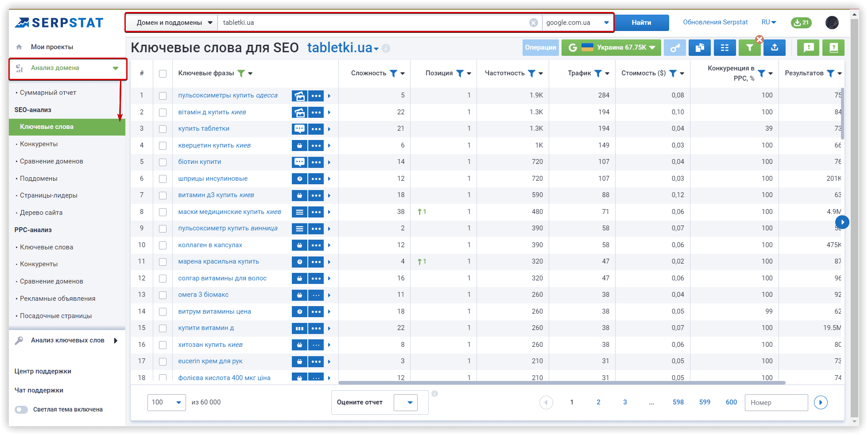Open the Оцените отчет rating dropdown
This screenshot has width=868, height=435.
tap(406, 403)
